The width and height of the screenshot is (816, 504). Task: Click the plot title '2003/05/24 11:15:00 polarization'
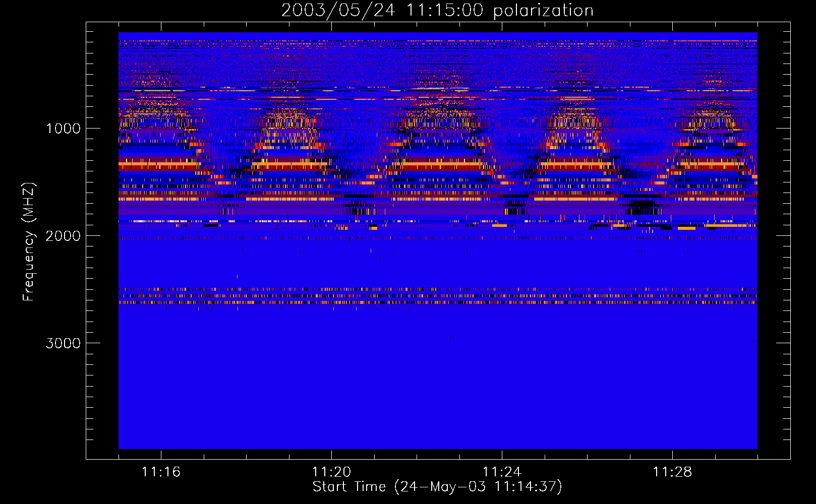pyautogui.click(x=437, y=11)
